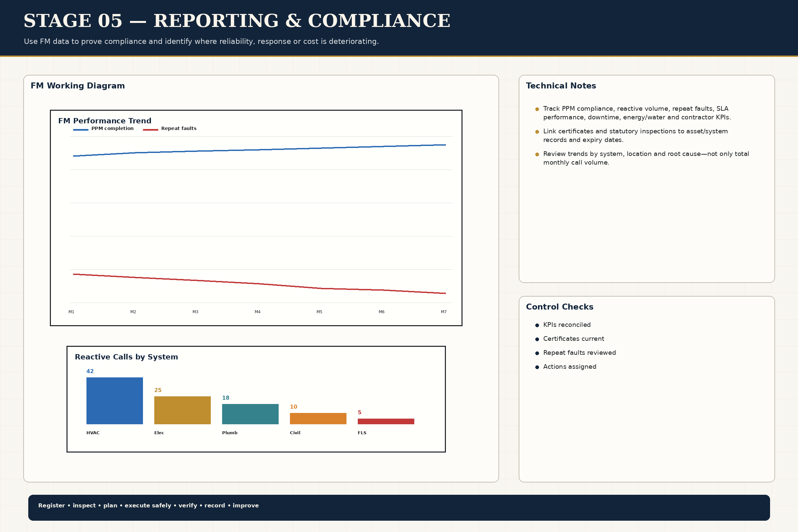The width and height of the screenshot is (798, 532).
Task: Click the 'Technical Notes' heading
Action: (561, 86)
